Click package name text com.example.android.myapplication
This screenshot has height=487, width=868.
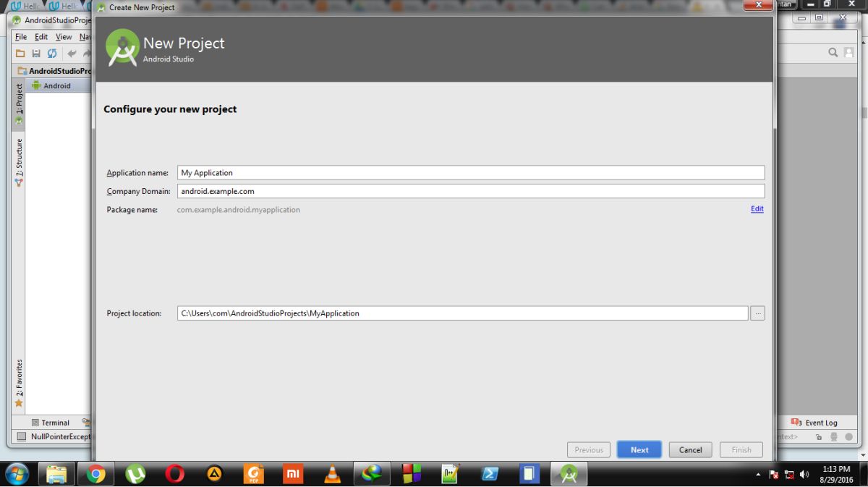239,210
